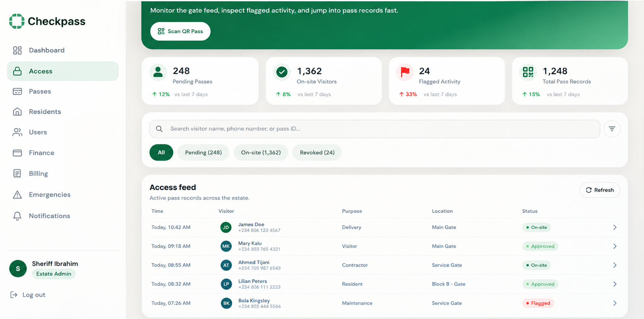Click the Passes card icon
The width and height of the screenshot is (644, 319).
click(17, 91)
